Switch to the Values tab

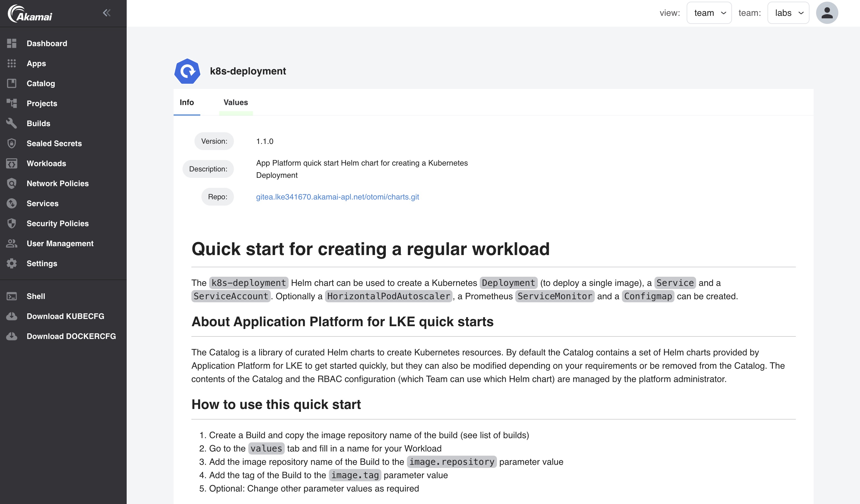[236, 102]
